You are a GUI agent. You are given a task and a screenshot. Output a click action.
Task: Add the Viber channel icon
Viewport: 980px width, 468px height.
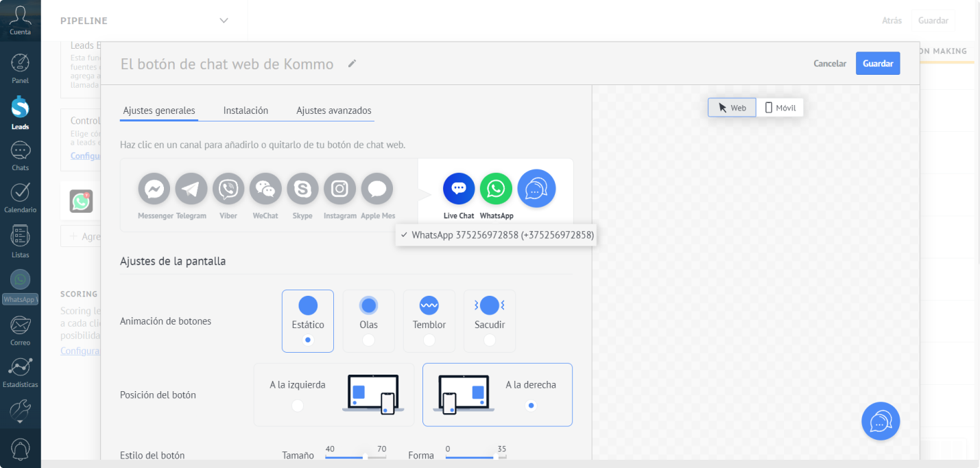[228, 189]
